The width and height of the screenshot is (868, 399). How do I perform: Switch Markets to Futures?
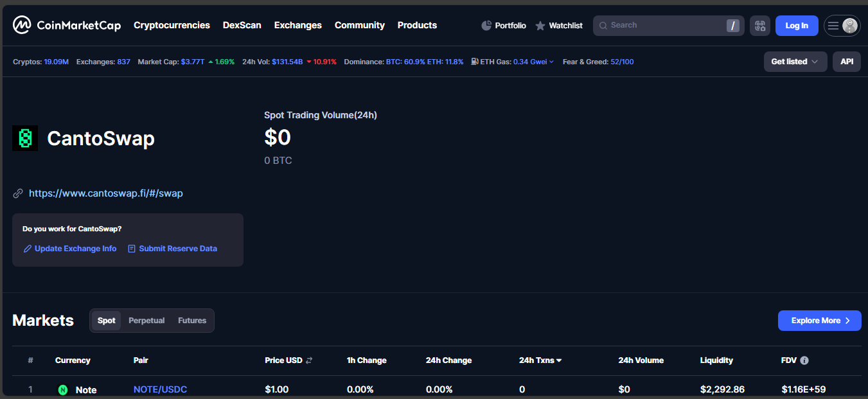(192, 321)
